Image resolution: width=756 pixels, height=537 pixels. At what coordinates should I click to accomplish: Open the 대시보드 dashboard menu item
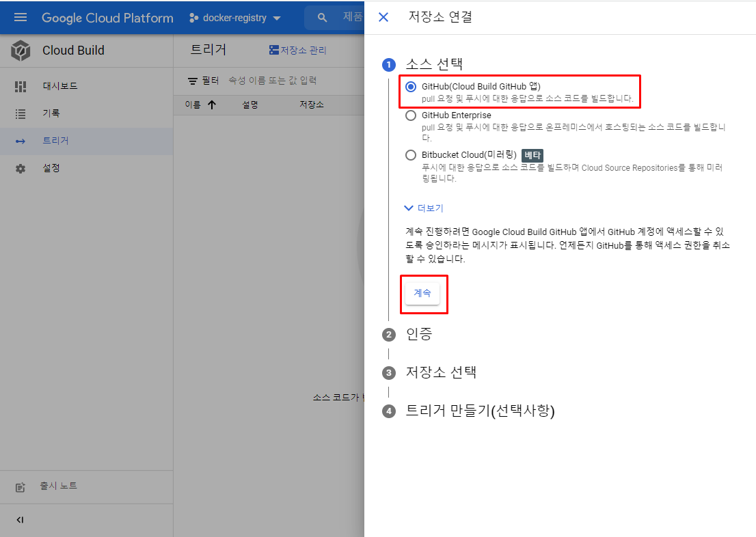pyautogui.click(x=86, y=86)
